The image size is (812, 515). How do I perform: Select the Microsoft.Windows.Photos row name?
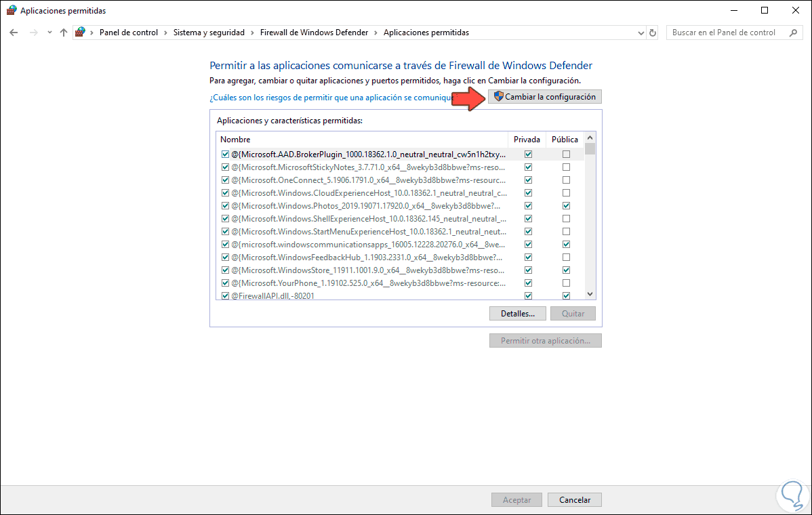tap(365, 206)
